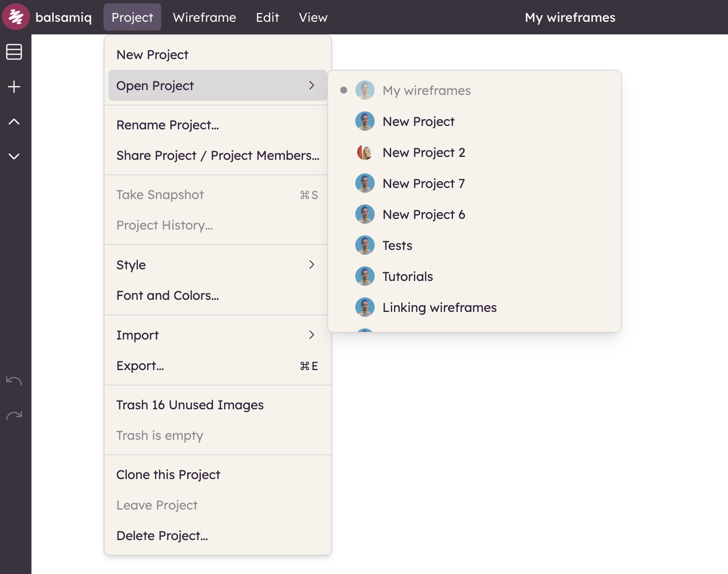The image size is (728, 574).
Task: Click the redo arrow in sidebar
Action: click(x=14, y=416)
